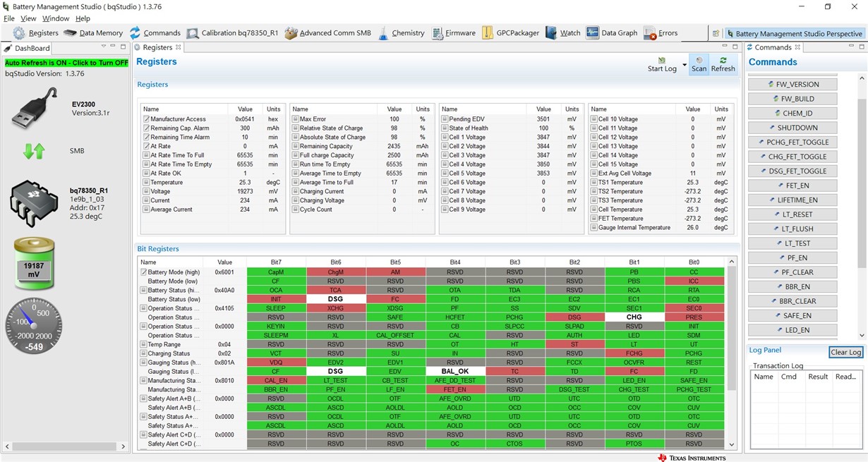This screenshot has height=462, width=868.
Task: Open the Help menu
Action: [83, 18]
